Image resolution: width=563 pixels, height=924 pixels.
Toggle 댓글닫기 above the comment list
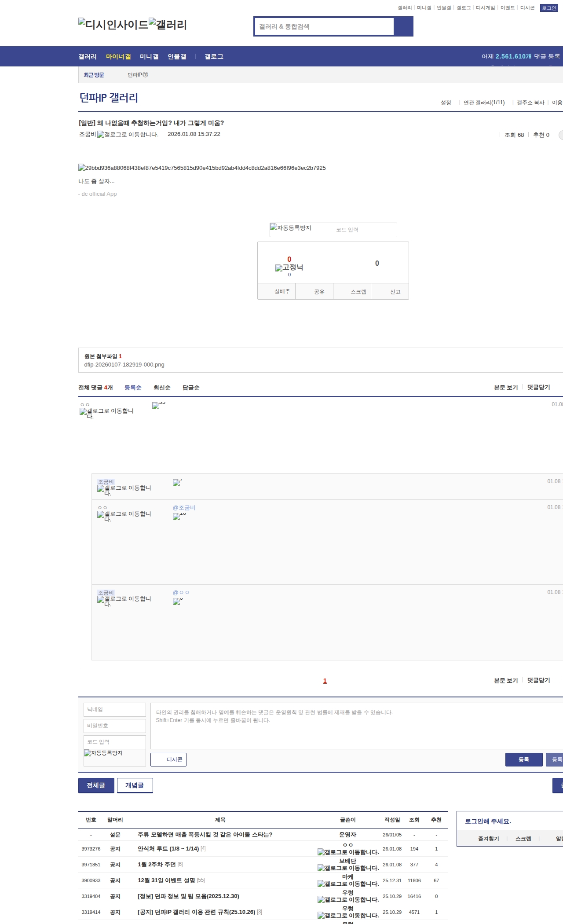(538, 387)
